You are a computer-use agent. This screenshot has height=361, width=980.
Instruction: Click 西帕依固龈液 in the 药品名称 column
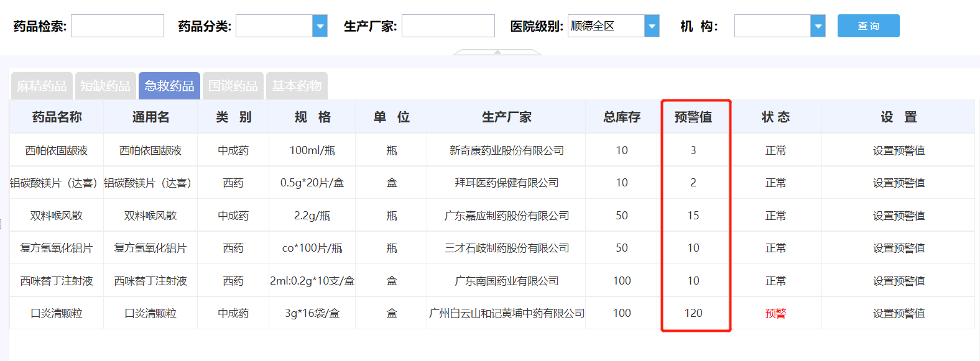pos(57,150)
